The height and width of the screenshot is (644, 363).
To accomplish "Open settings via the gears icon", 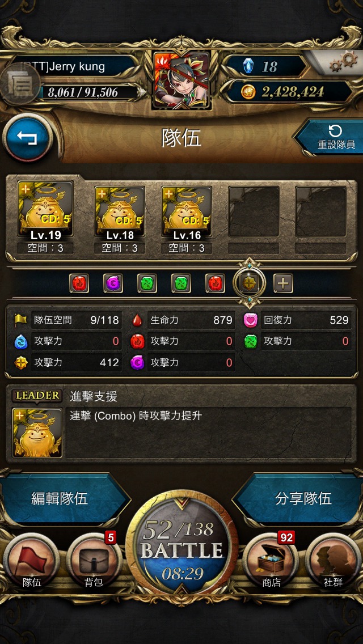I will pyautogui.click(x=343, y=62).
